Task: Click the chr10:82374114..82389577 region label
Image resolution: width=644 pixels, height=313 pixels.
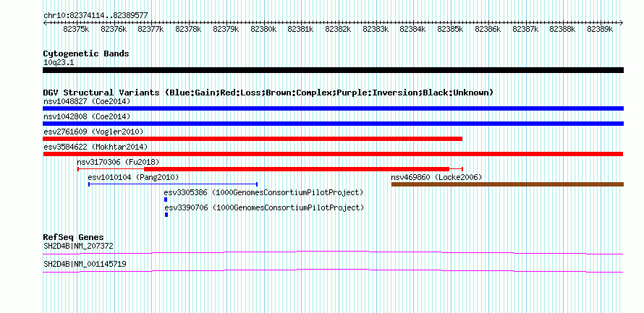Action: pyautogui.click(x=96, y=15)
